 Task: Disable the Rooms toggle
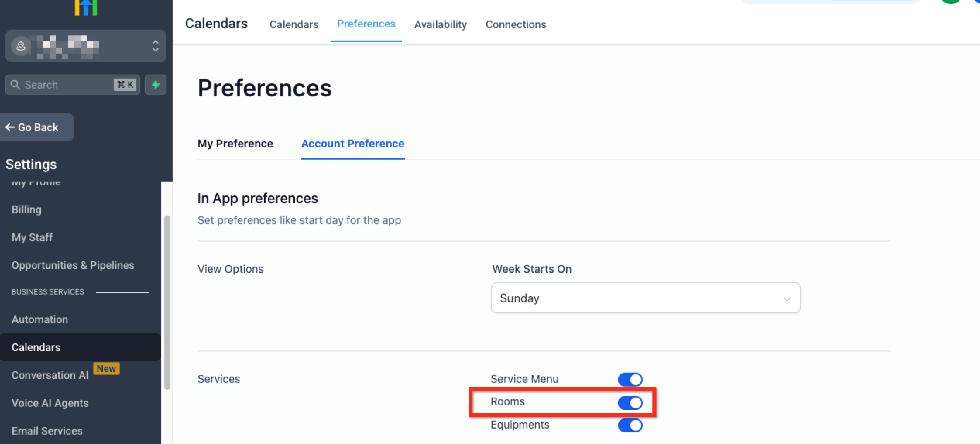[630, 403]
